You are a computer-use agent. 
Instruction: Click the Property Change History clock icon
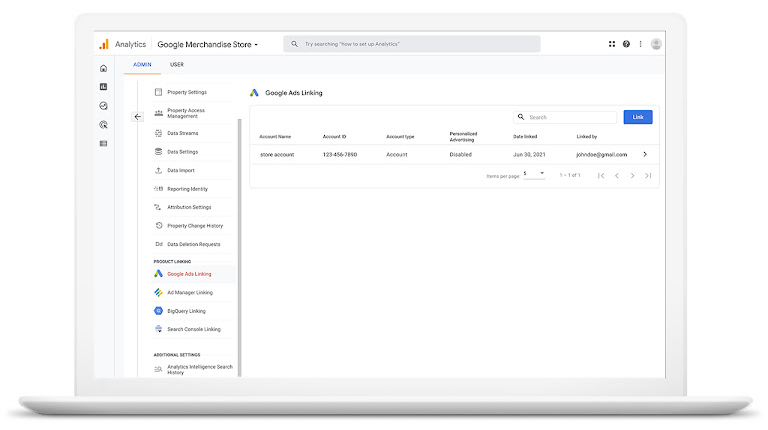pos(159,226)
